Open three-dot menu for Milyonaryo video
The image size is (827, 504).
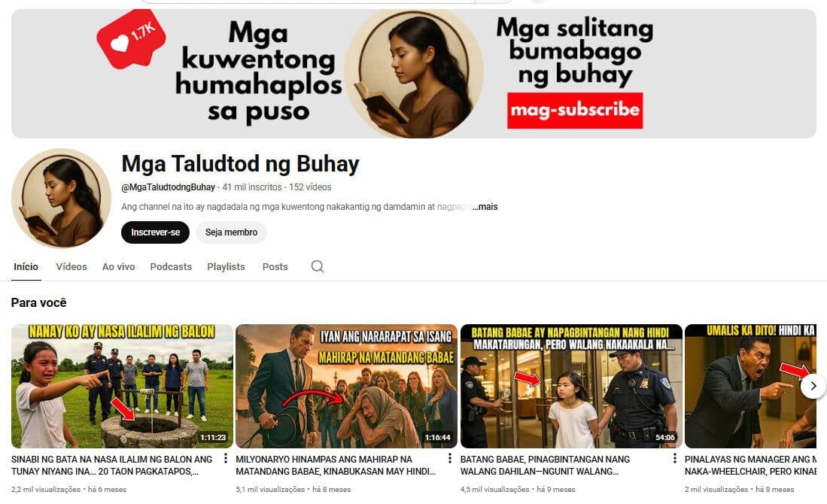click(450, 459)
